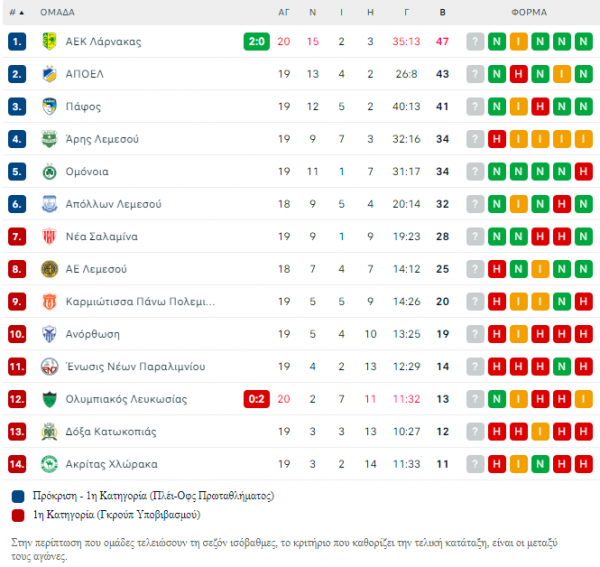This screenshot has height=567, width=600.
Task: Click the Νέα Σαλαμίνα red striped crest
Action: click(x=49, y=236)
